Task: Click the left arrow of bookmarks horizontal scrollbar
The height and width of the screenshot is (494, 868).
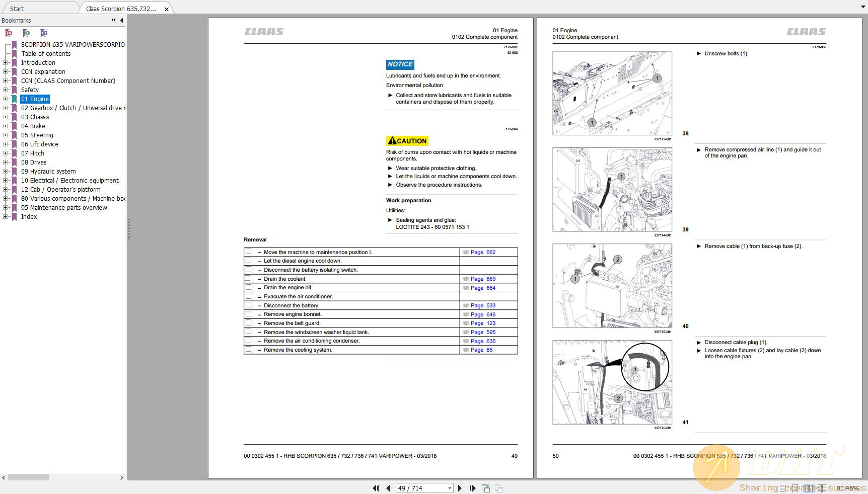Action: [4, 477]
